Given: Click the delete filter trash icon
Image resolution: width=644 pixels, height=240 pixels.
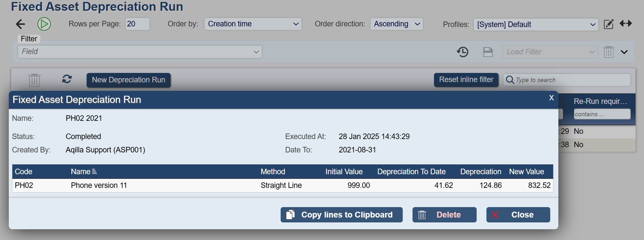Looking at the screenshot, I should [x=608, y=52].
